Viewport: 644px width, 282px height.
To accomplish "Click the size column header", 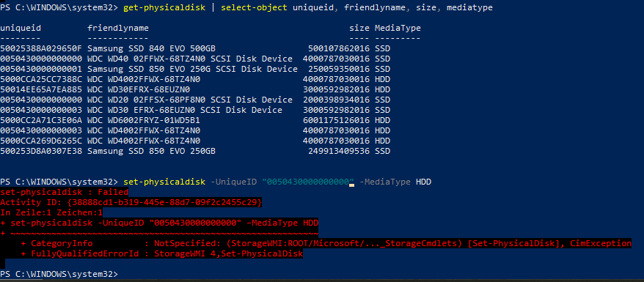I will pyautogui.click(x=359, y=28).
